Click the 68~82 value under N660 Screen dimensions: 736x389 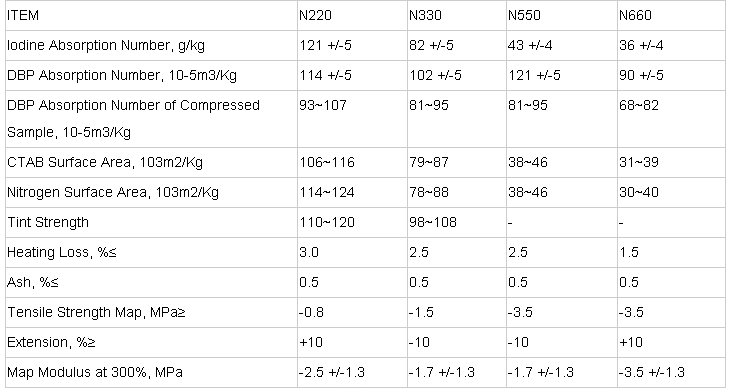[639, 105]
